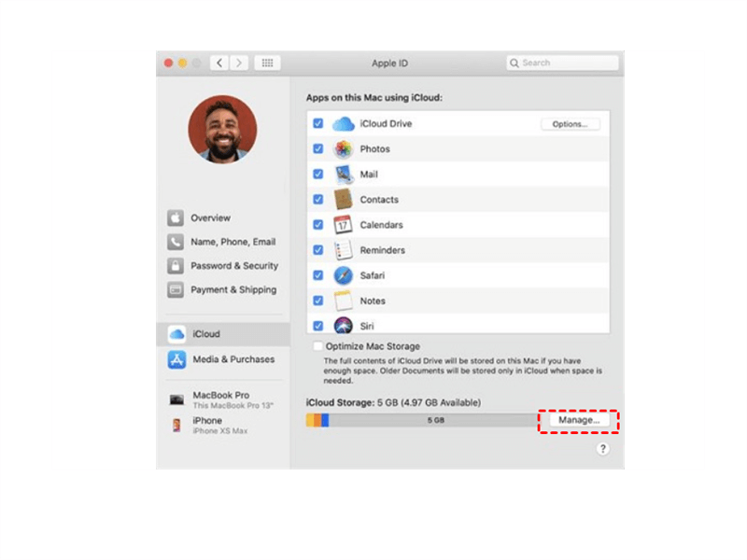Click the iCloud Drive cloud icon

click(343, 124)
